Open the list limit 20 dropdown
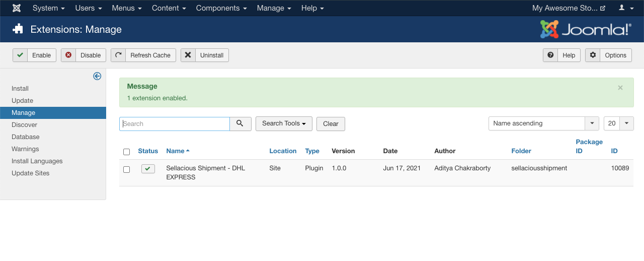Viewport: 644px width, 261px height. (x=618, y=123)
